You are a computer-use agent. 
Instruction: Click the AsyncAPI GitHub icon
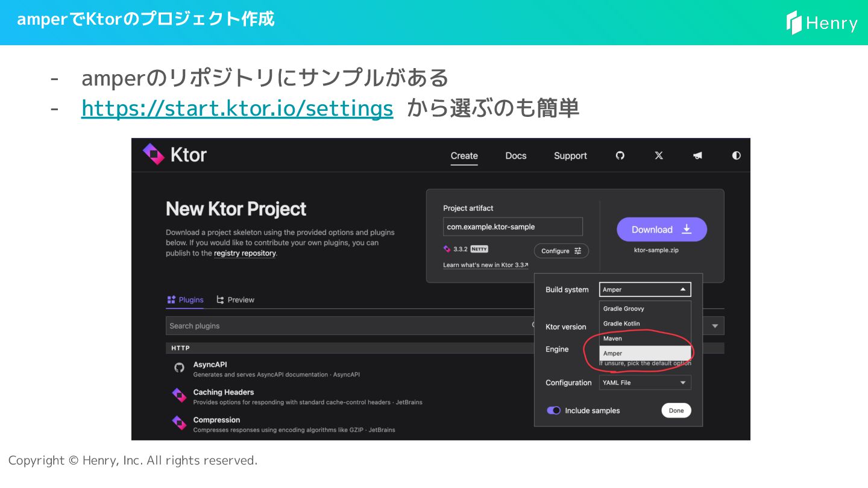point(179,368)
